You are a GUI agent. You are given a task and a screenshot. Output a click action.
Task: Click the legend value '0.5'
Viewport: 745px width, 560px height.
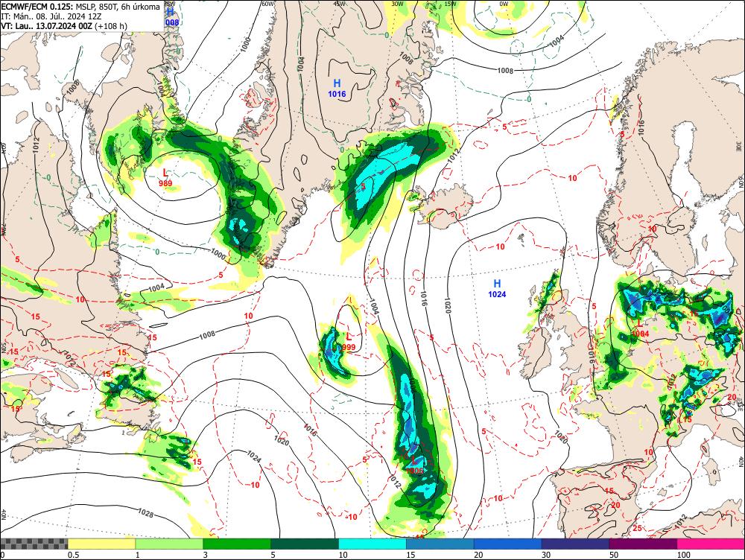point(73,555)
